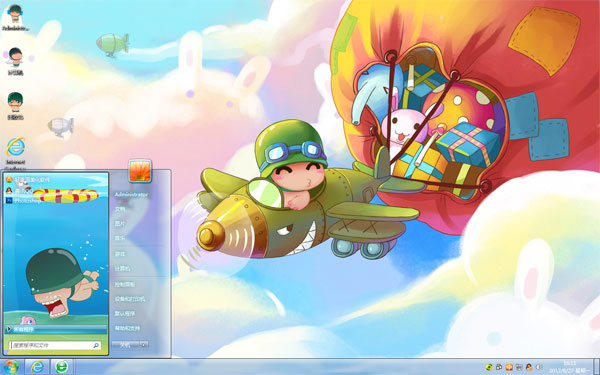This screenshot has height=375, width=600.
Task: Launch Photoshop from the Start menu
Action: 24,201
